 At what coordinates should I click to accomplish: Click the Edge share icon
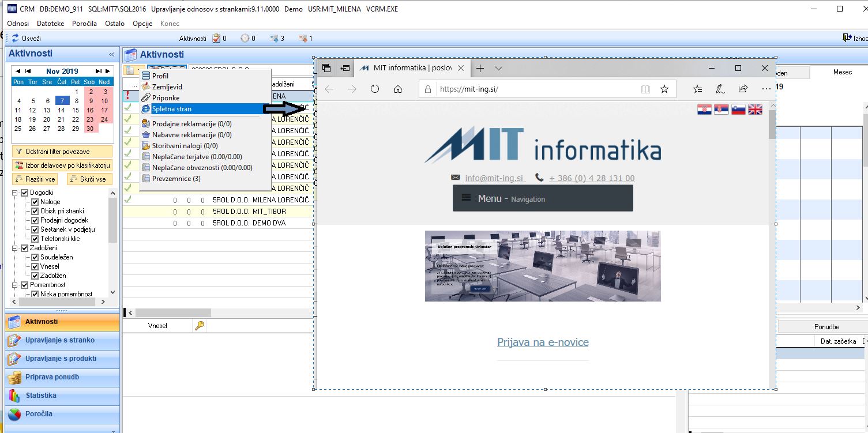point(743,89)
